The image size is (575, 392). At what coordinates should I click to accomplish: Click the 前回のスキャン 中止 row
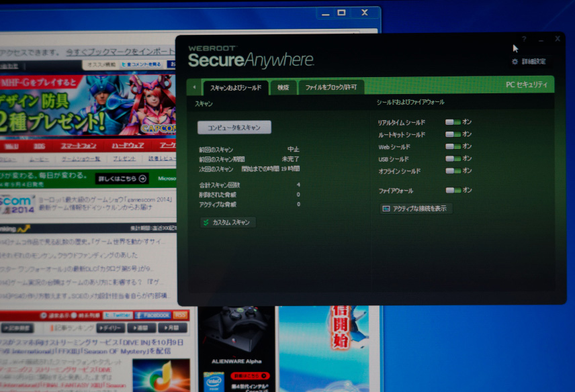pyautogui.click(x=249, y=150)
